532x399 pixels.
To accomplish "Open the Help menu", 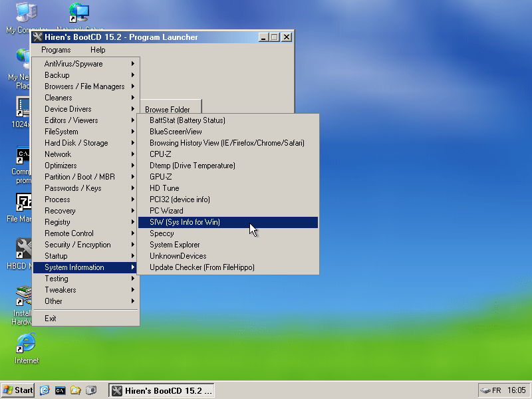I will [x=98, y=50].
